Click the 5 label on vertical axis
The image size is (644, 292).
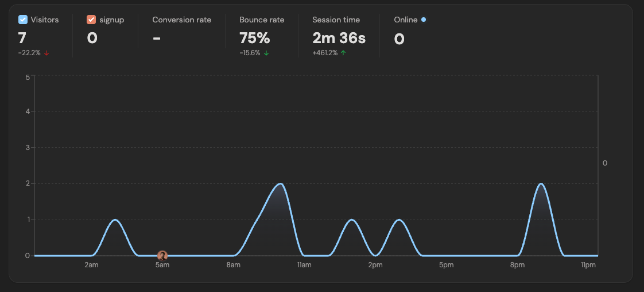pyautogui.click(x=28, y=76)
